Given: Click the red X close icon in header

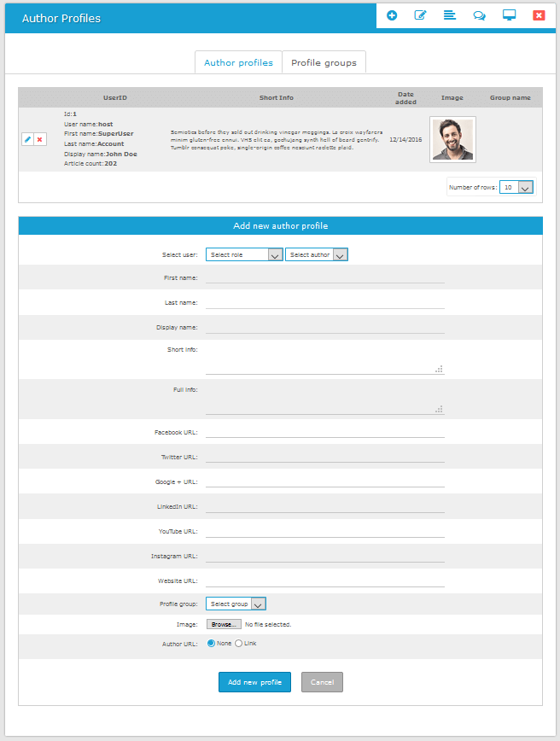Looking at the screenshot, I should coord(539,15).
